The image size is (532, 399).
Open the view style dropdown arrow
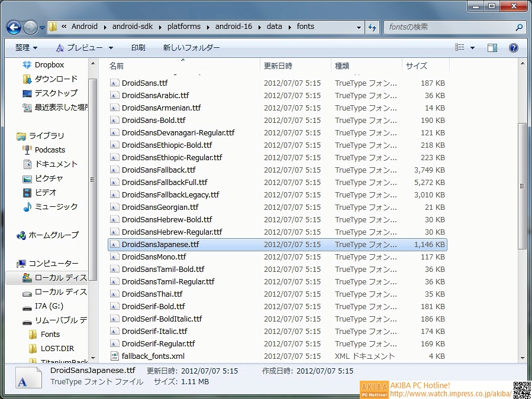point(472,48)
